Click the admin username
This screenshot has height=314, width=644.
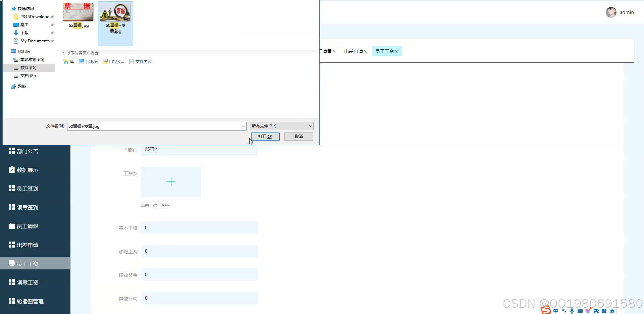click(x=627, y=12)
